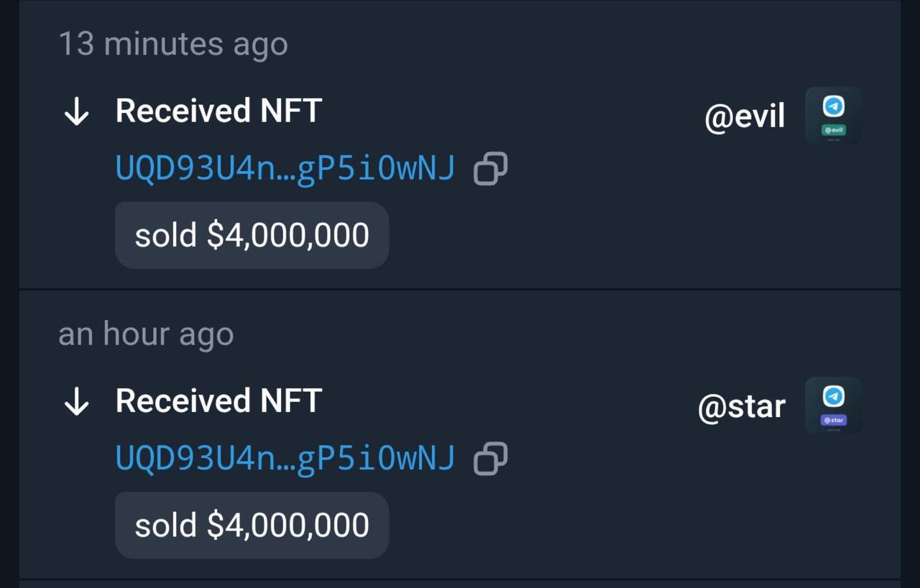This screenshot has height=588, width=920.
Task: Open the sender address from an hour ago
Action: [285, 459]
